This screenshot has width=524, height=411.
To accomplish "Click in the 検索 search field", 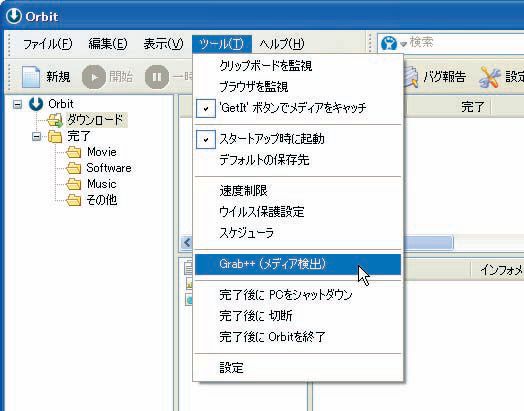I will 466,43.
